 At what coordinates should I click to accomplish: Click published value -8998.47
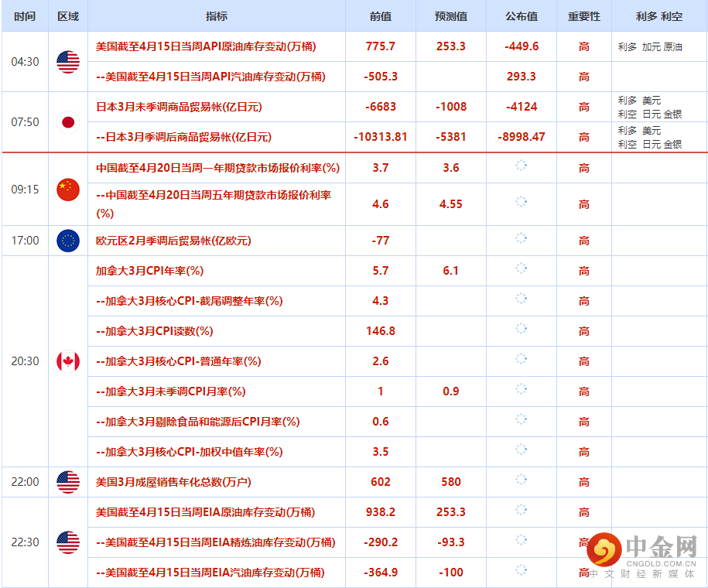pyautogui.click(x=522, y=137)
